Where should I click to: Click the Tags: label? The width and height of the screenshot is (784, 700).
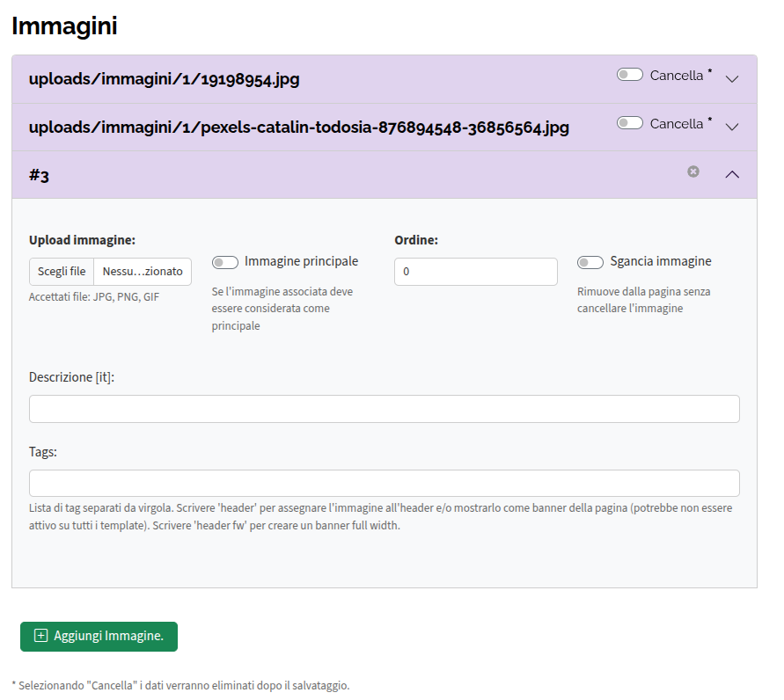[x=43, y=452]
